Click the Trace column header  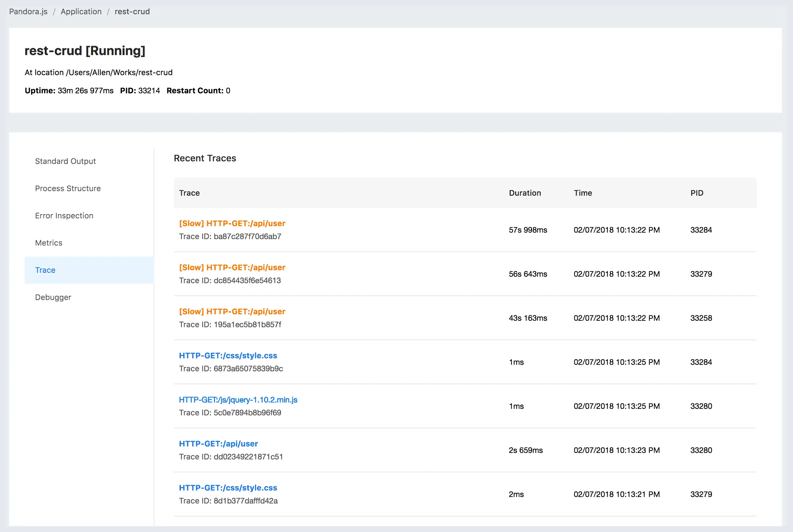point(189,193)
